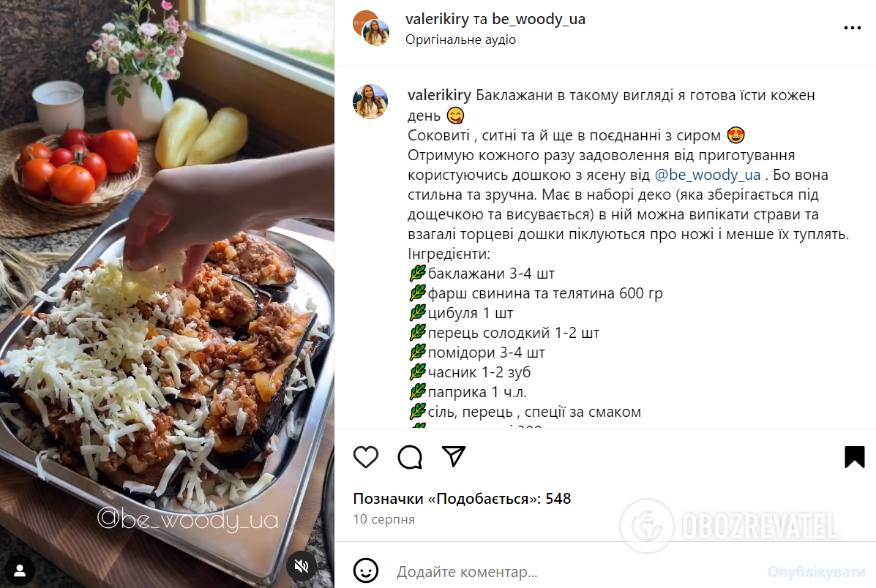Open the @be_woody_ua mention link
This screenshot has height=588, width=876.
pyautogui.click(x=707, y=175)
